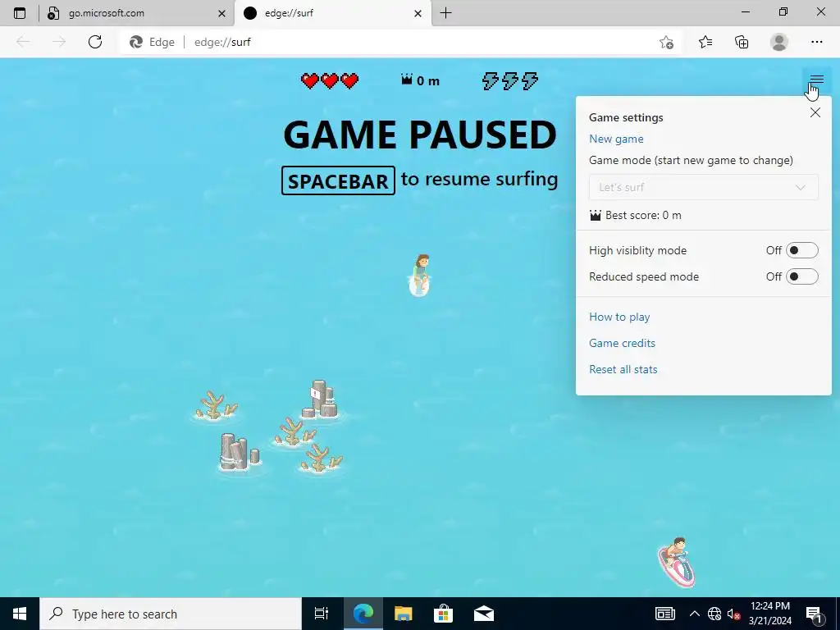Open the tab actions menu icon
Screen dimensions: 840x630
coord(20,13)
